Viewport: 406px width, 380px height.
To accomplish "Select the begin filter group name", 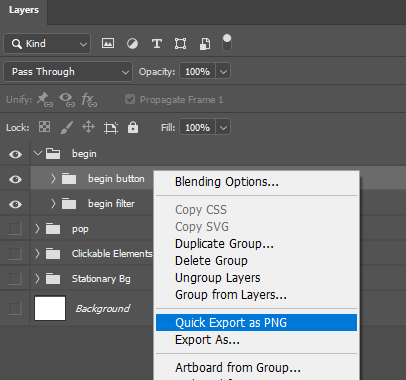I will tap(111, 204).
